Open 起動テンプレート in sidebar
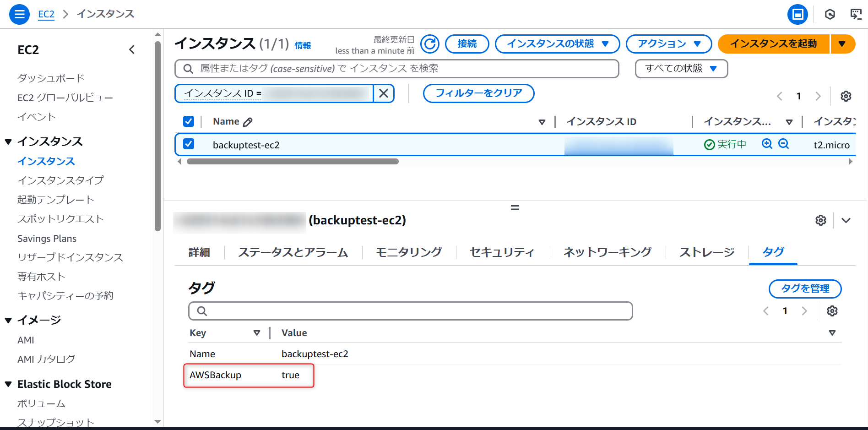This screenshot has width=868, height=430. [56, 200]
